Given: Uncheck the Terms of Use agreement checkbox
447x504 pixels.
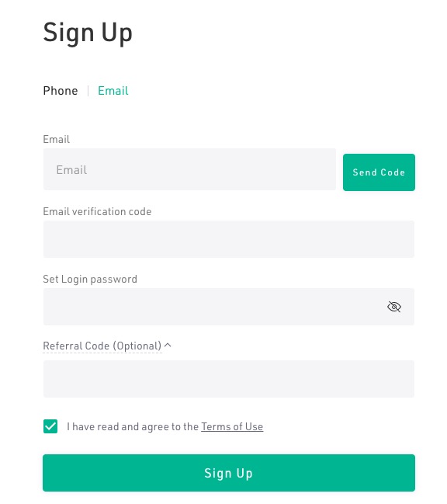Looking at the screenshot, I should click(x=50, y=426).
